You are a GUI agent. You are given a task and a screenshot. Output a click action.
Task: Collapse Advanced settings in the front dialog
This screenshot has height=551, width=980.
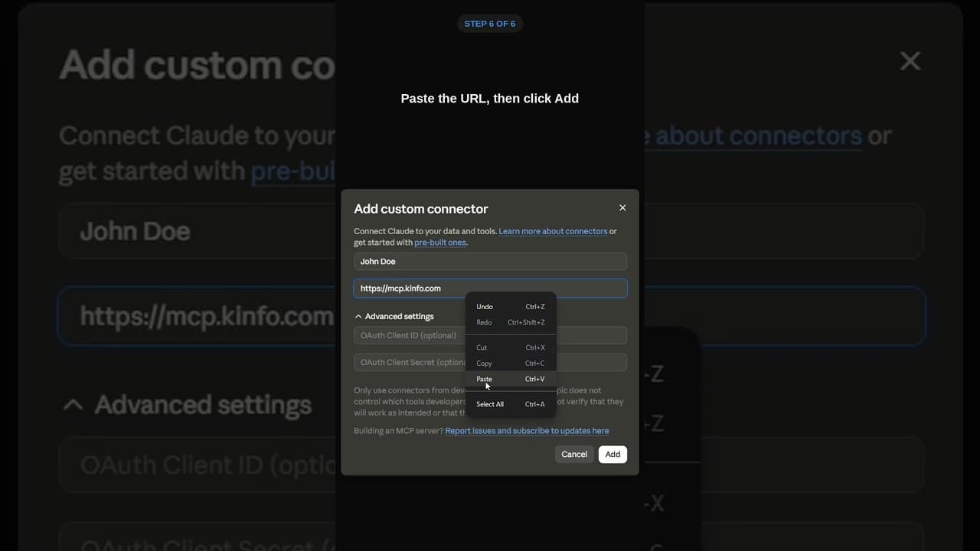[394, 316]
